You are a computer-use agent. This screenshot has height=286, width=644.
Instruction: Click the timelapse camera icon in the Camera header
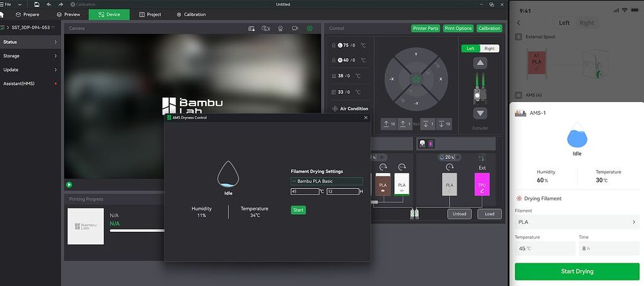point(266,28)
